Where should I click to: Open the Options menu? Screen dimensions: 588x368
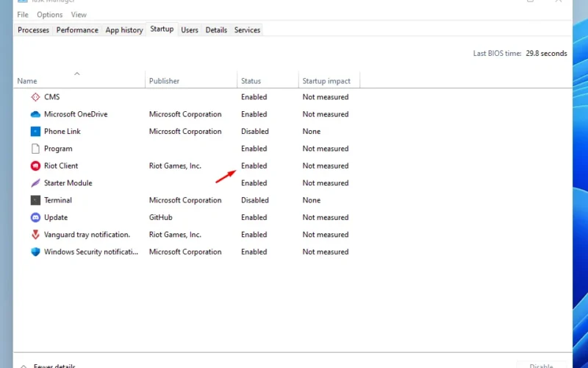click(49, 15)
